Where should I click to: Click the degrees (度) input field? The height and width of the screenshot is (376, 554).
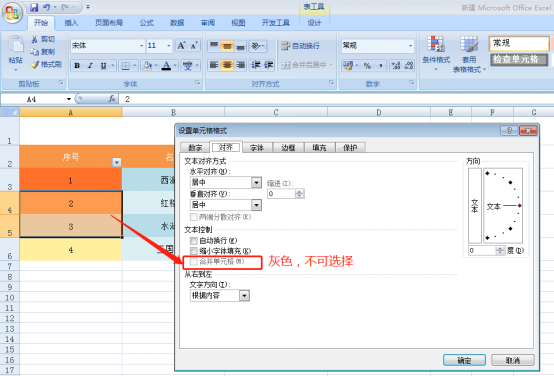(482, 251)
